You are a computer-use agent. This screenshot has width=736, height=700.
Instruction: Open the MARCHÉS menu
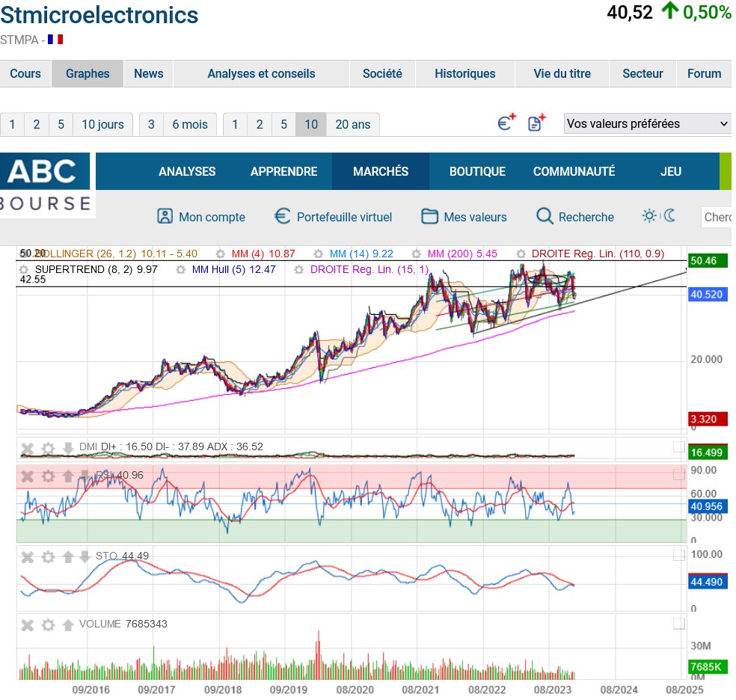click(381, 171)
